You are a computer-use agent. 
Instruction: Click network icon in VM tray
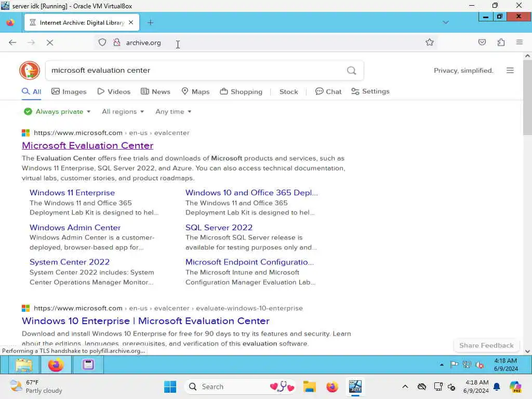click(467, 365)
